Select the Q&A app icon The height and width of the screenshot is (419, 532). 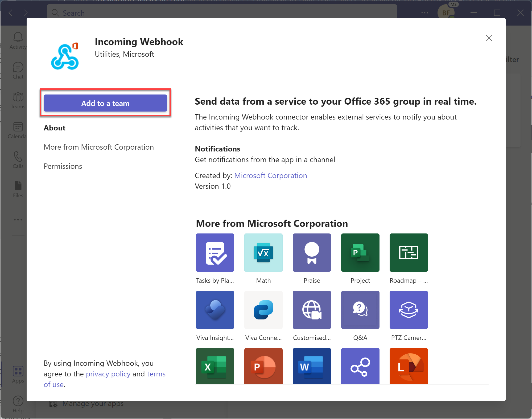[x=360, y=310]
